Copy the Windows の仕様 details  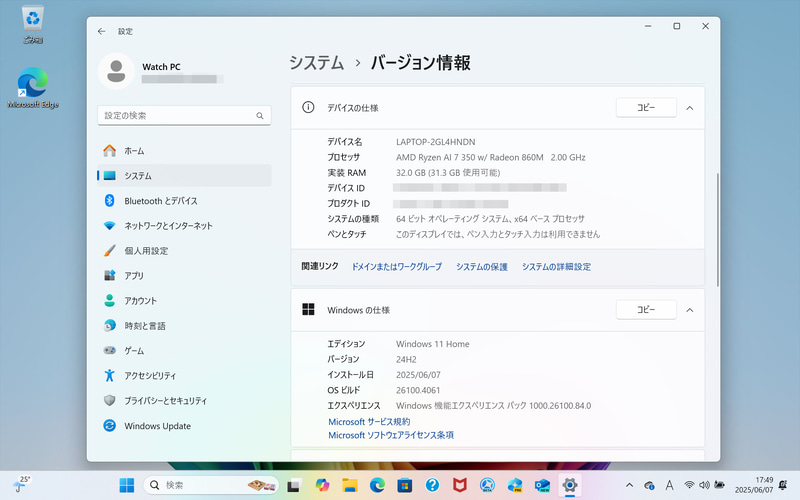coord(646,310)
